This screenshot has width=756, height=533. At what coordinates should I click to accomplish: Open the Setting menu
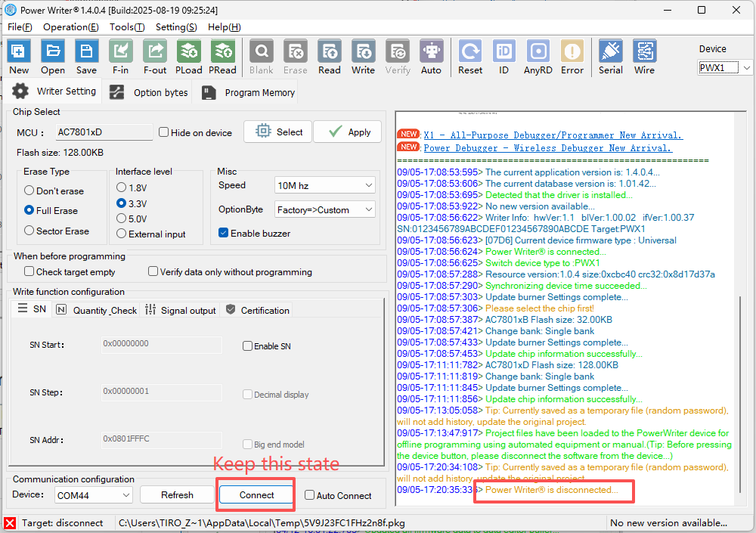pyautogui.click(x=176, y=27)
